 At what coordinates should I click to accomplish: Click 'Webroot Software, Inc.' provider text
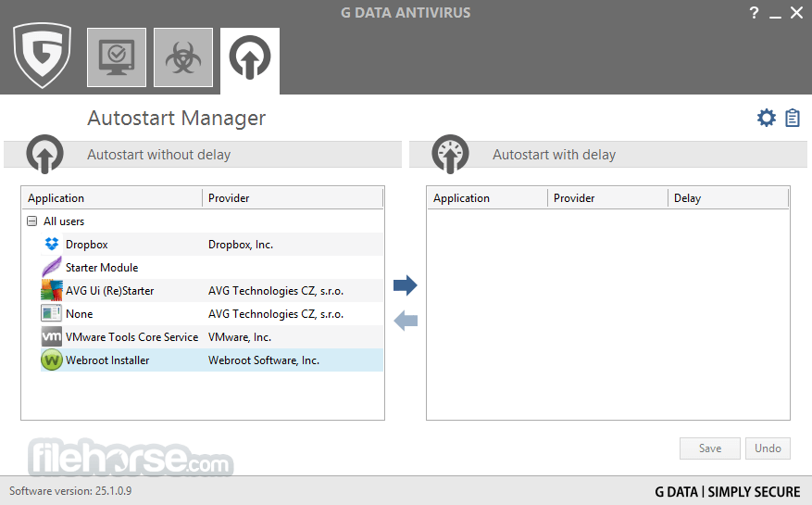pyautogui.click(x=264, y=360)
